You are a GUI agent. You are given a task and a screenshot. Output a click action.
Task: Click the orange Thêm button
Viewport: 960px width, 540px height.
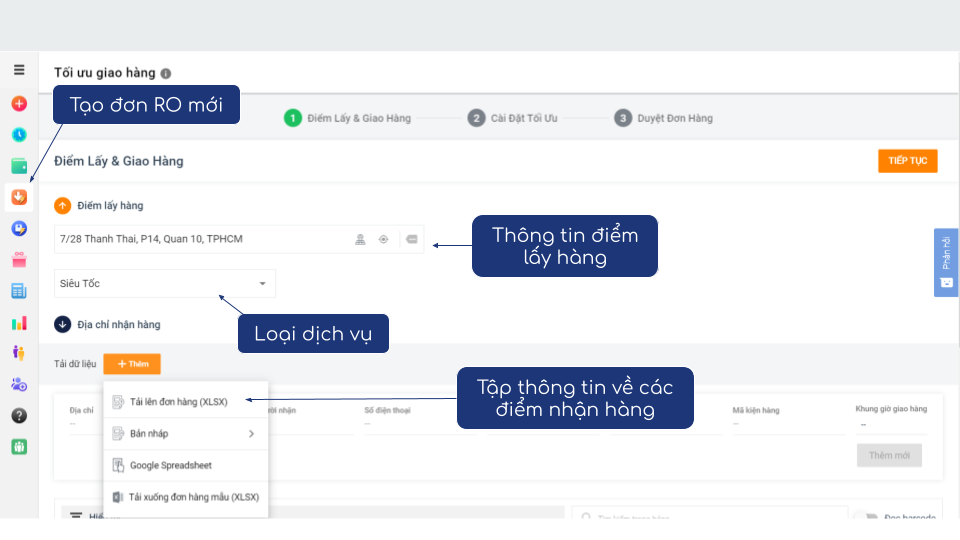click(132, 364)
